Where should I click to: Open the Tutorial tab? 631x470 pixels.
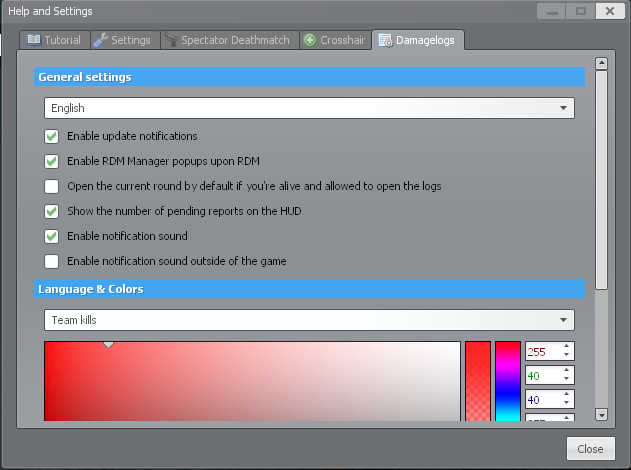coord(55,40)
